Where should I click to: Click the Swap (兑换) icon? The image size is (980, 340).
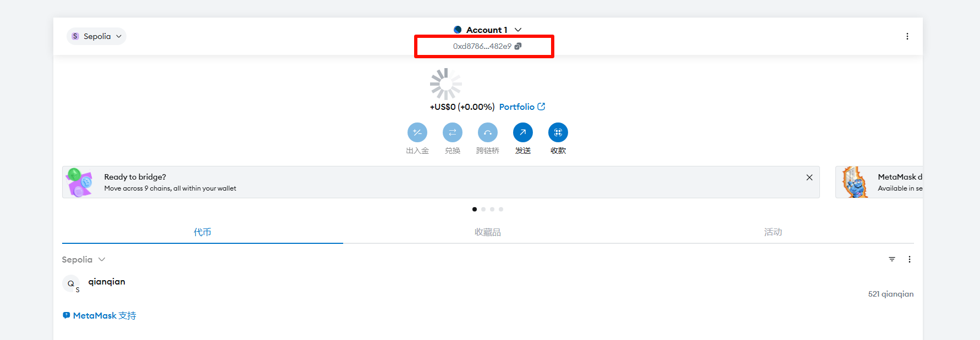pyautogui.click(x=453, y=132)
